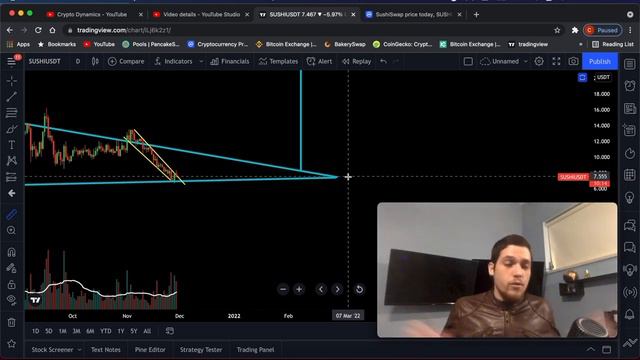Set date range to 1D
This screenshot has height=360, width=640.
(x=36, y=331)
